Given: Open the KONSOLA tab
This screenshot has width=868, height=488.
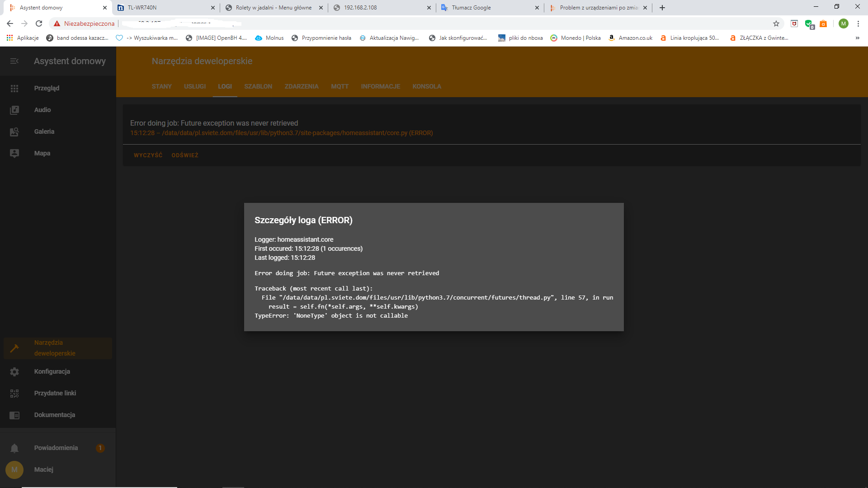Looking at the screenshot, I should tap(426, 86).
